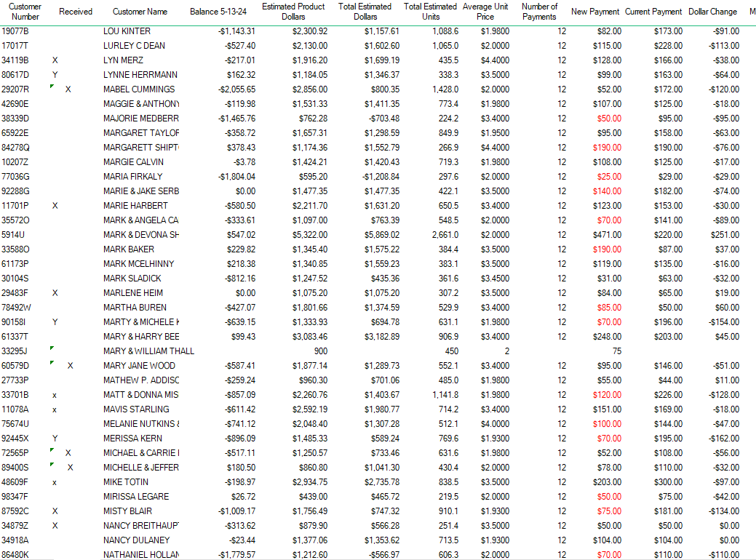Click the green comment marker on row 60579D

click(52, 363)
